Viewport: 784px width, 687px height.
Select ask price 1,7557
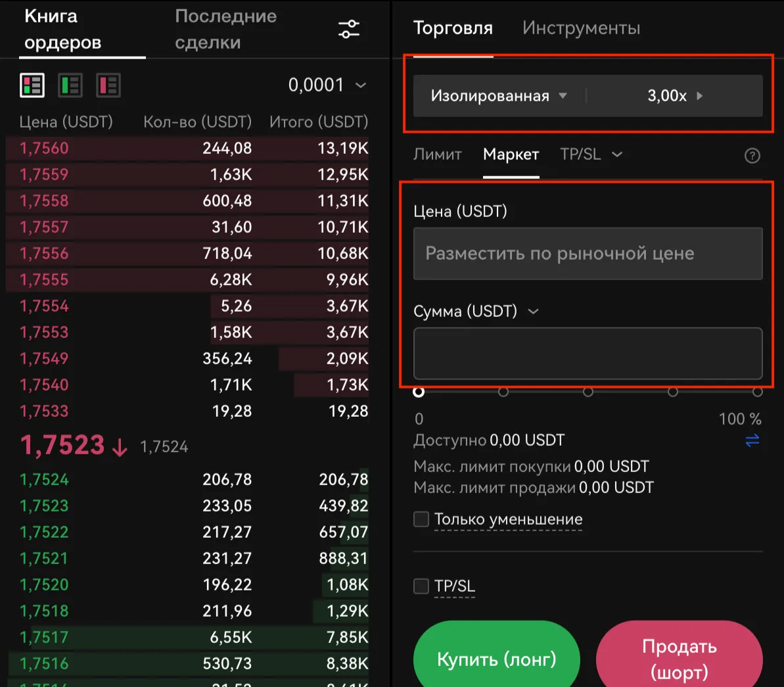point(44,227)
